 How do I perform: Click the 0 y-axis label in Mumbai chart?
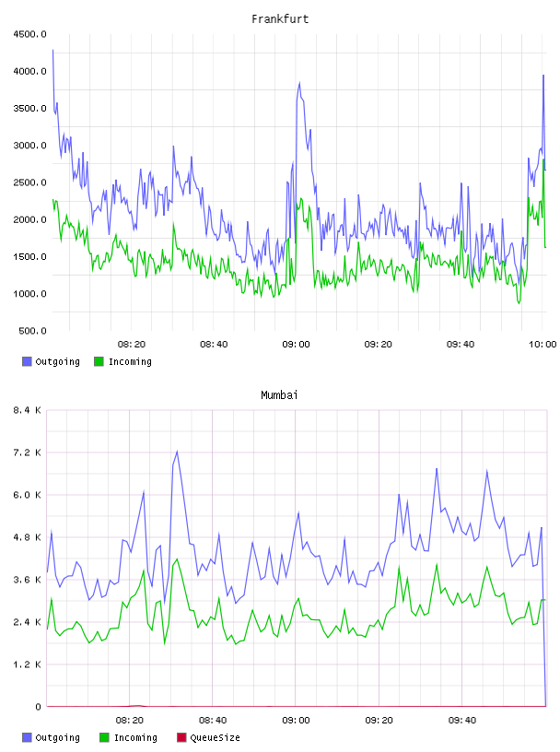coord(39,707)
